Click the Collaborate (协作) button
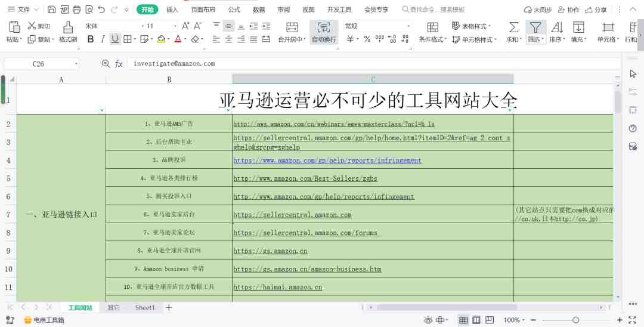Image resolution: width=644 pixels, height=327 pixels. click(x=568, y=10)
